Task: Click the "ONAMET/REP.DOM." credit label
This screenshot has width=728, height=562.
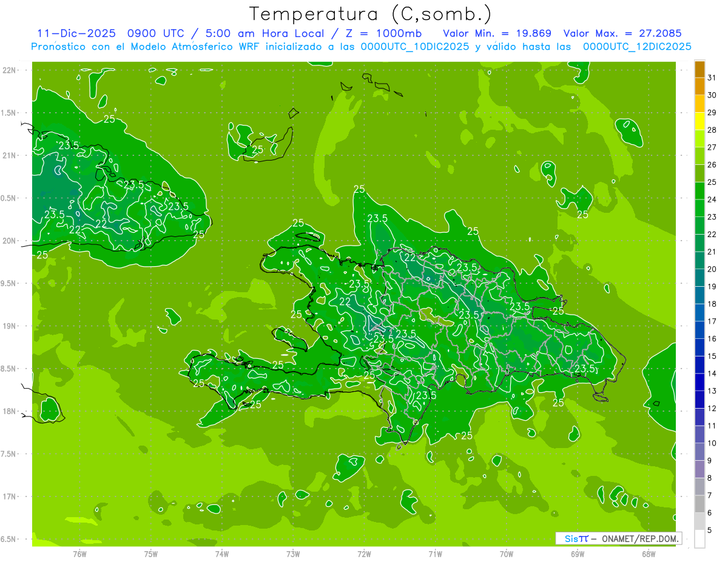Action: click(x=641, y=538)
